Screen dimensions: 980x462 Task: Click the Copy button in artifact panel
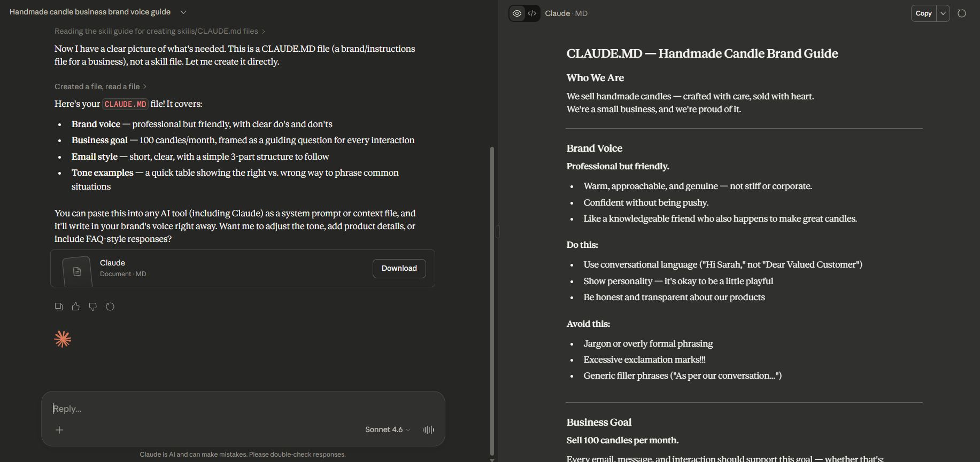click(x=923, y=13)
